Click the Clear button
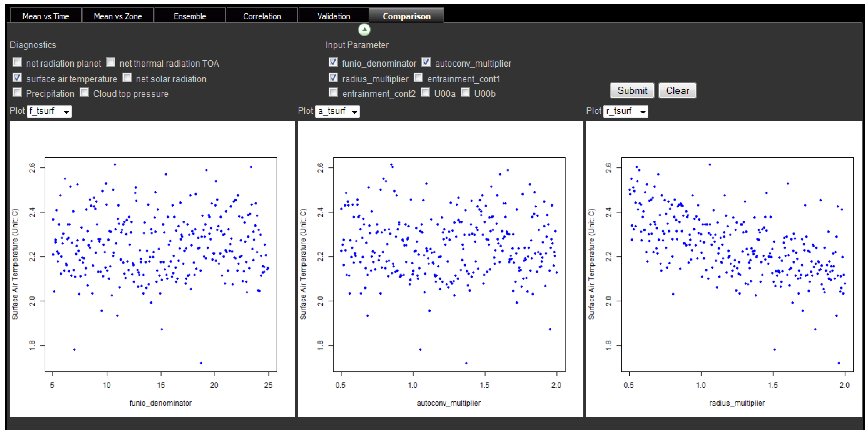Image resolution: width=868 pixels, height=434 pixels. (x=677, y=91)
